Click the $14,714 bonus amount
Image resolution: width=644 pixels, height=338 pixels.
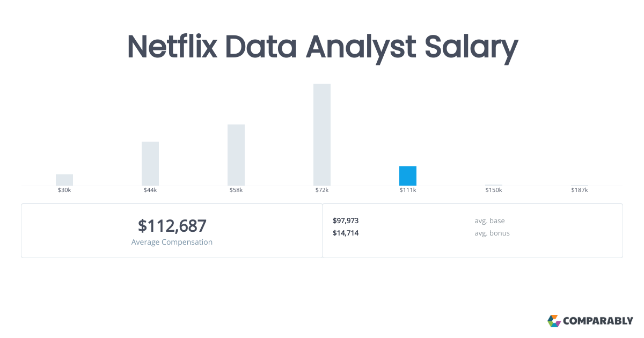click(x=346, y=233)
